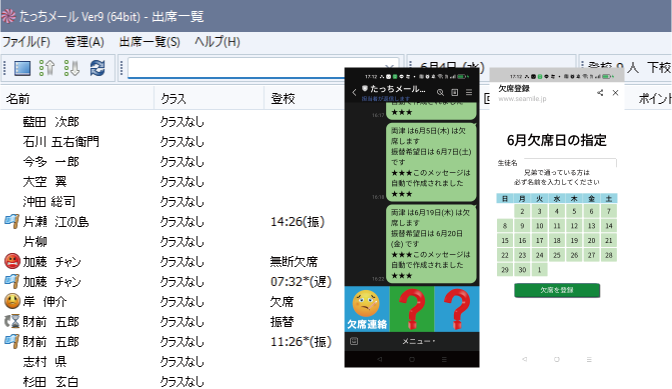
Task: Click the 生徒名 name input field
Action: (x=570, y=163)
